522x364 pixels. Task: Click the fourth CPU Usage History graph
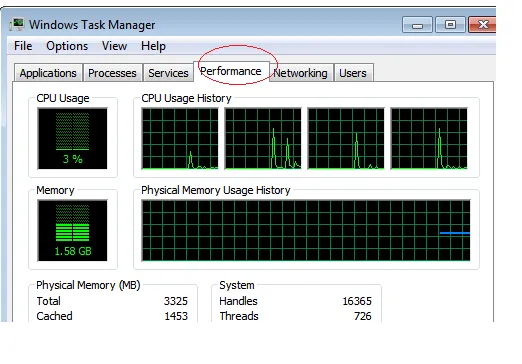pyautogui.click(x=429, y=138)
